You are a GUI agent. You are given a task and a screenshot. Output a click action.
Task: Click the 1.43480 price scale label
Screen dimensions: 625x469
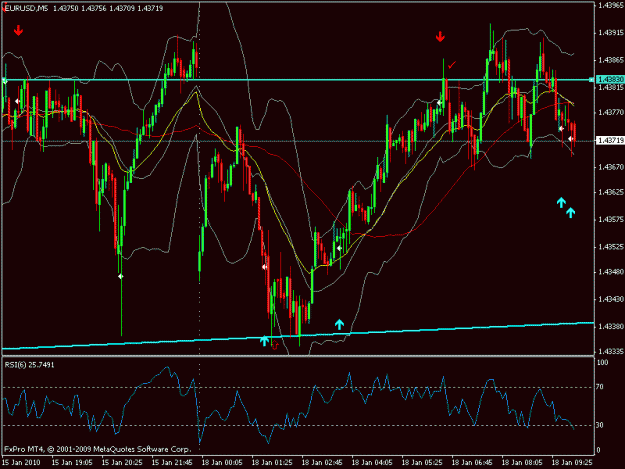coord(611,272)
